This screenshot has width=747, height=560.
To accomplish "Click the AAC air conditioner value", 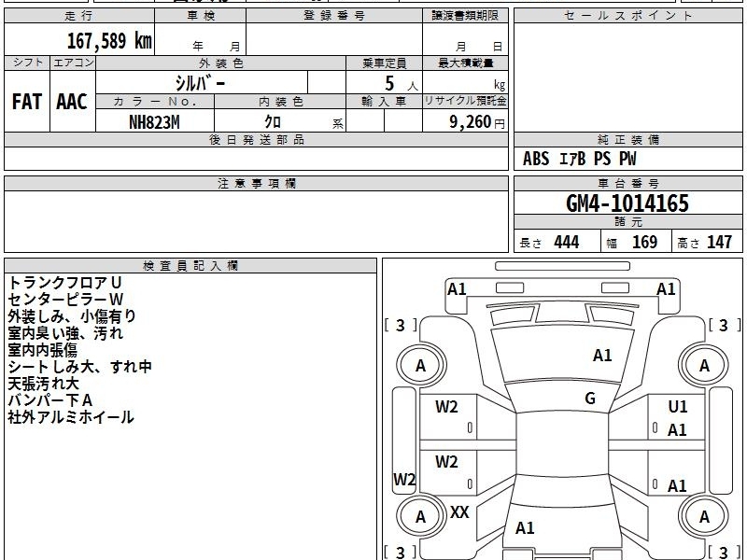I will (x=72, y=102).
